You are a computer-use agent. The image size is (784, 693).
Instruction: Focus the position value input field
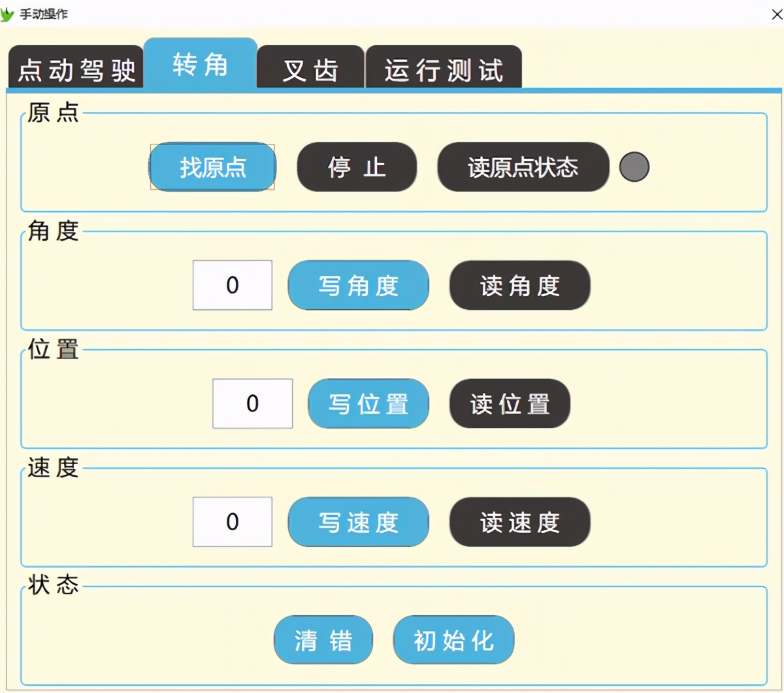[x=252, y=403]
